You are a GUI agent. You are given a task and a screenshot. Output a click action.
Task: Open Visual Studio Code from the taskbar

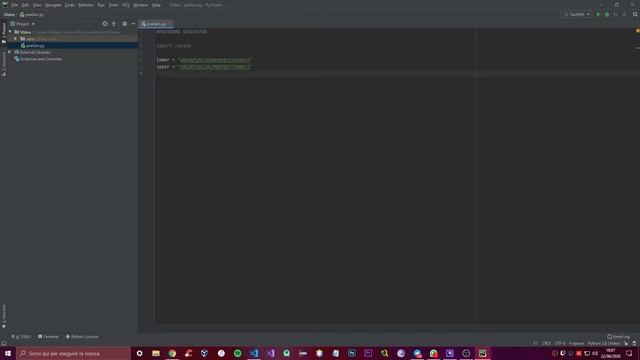tap(254, 353)
